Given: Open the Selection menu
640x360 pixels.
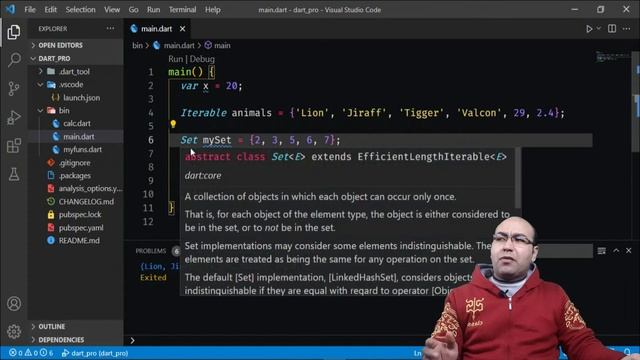Looking at the screenshot, I should 80,9.
